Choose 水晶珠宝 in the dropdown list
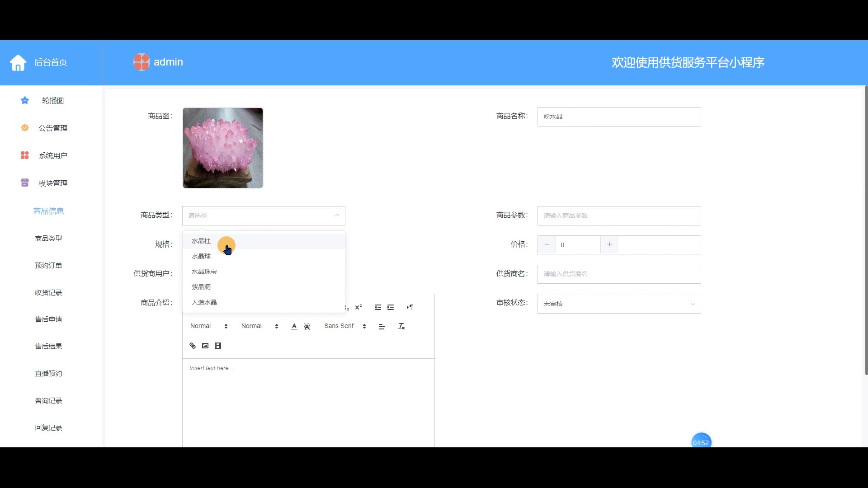 (264, 272)
